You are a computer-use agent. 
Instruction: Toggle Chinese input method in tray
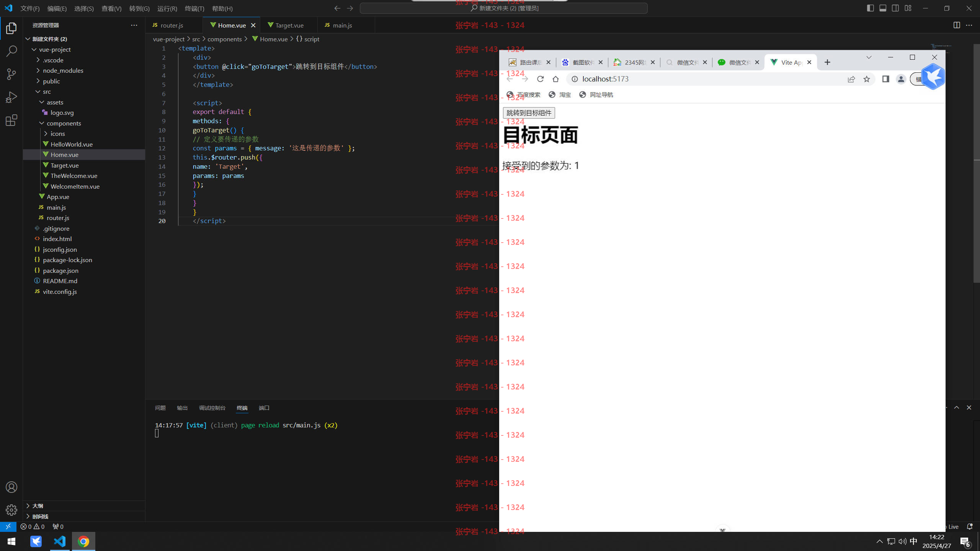[914, 541]
